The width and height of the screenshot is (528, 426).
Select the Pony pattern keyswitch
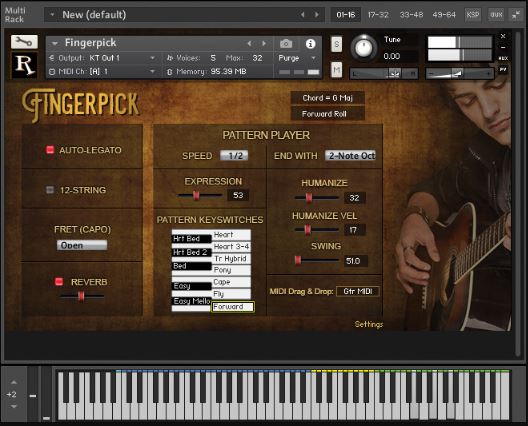click(x=232, y=270)
